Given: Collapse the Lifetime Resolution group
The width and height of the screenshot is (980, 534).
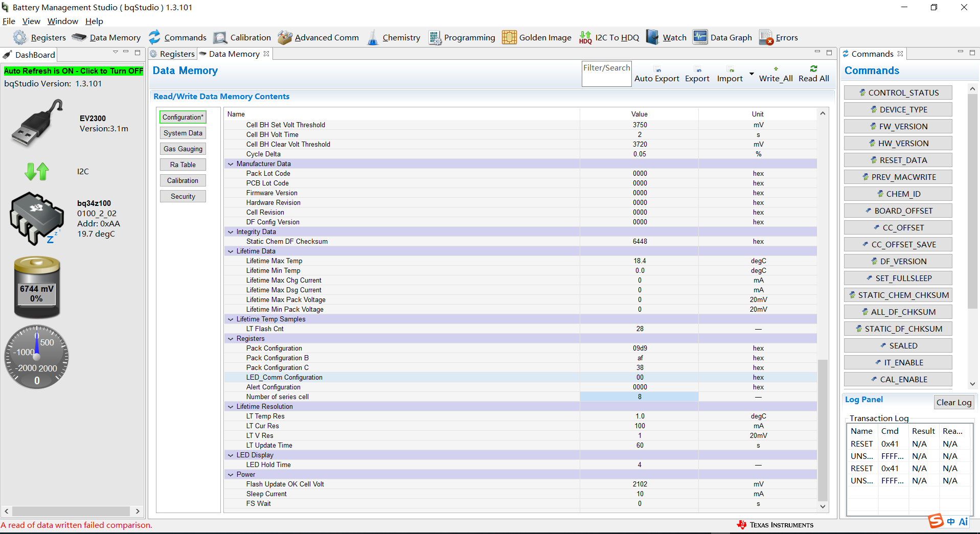Looking at the screenshot, I should [231, 407].
